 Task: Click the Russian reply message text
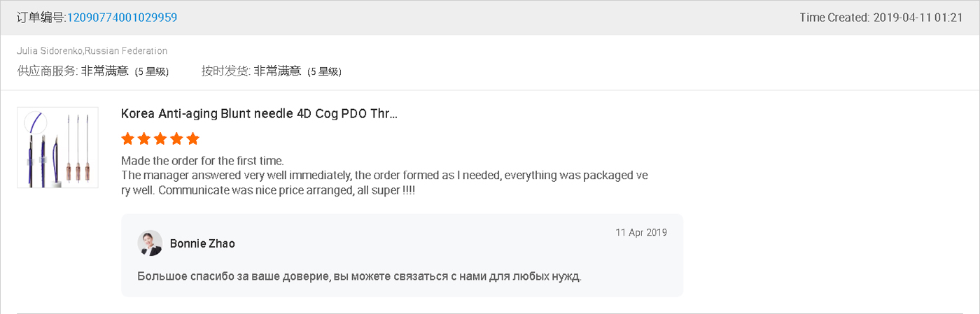[359, 276]
